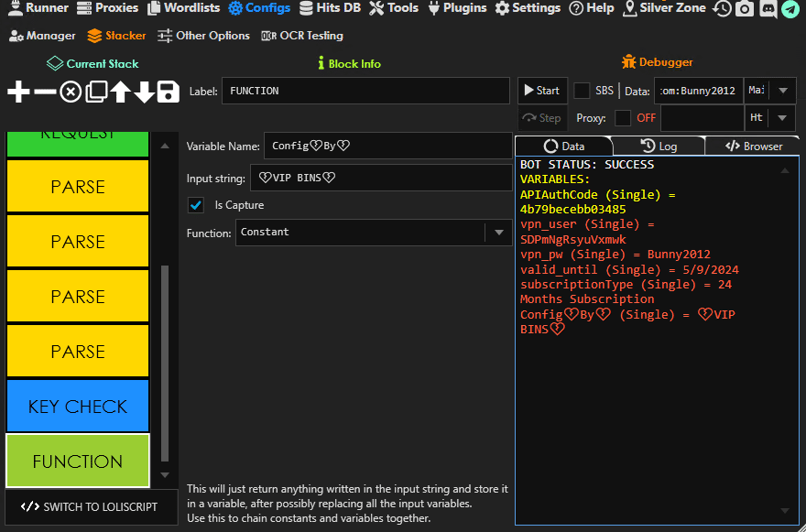Remove selected block with minus icon

pyautogui.click(x=44, y=92)
